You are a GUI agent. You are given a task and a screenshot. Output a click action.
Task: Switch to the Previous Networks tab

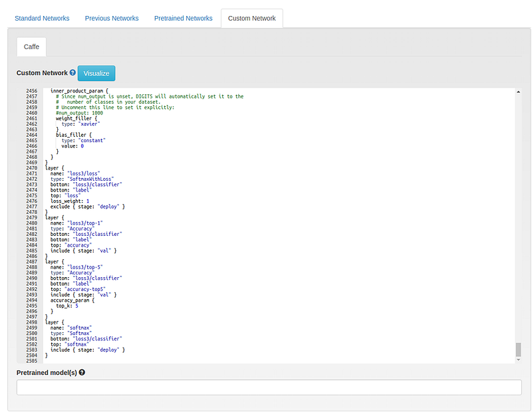[x=112, y=19]
